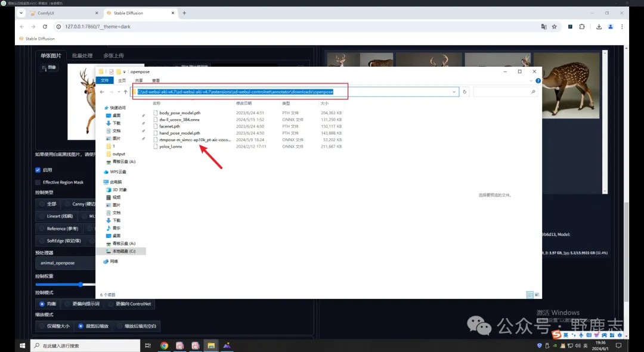Open the 查看 ribbon tab
644x352 pixels.
[156, 80]
